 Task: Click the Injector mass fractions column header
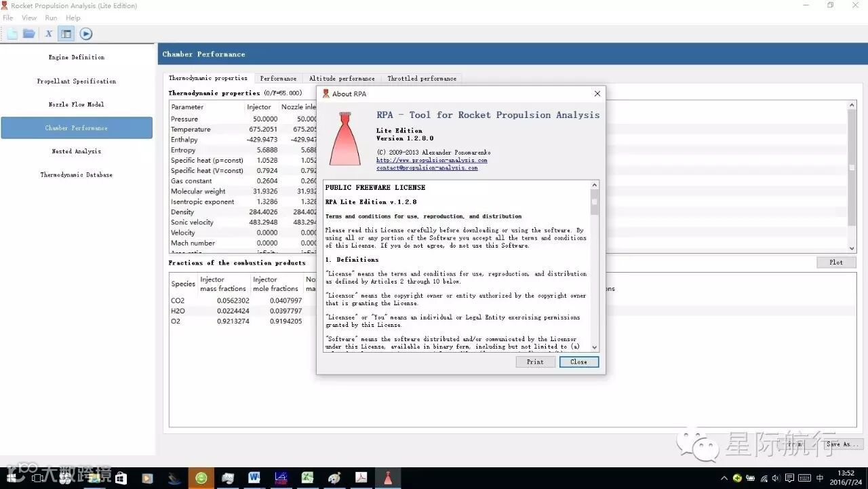pyautogui.click(x=224, y=284)
